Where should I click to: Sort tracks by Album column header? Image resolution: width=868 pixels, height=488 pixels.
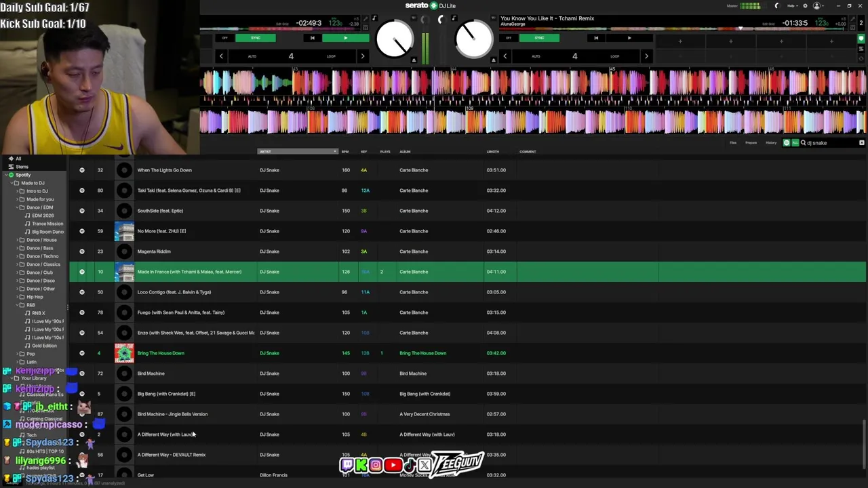(x=405, y=152)
